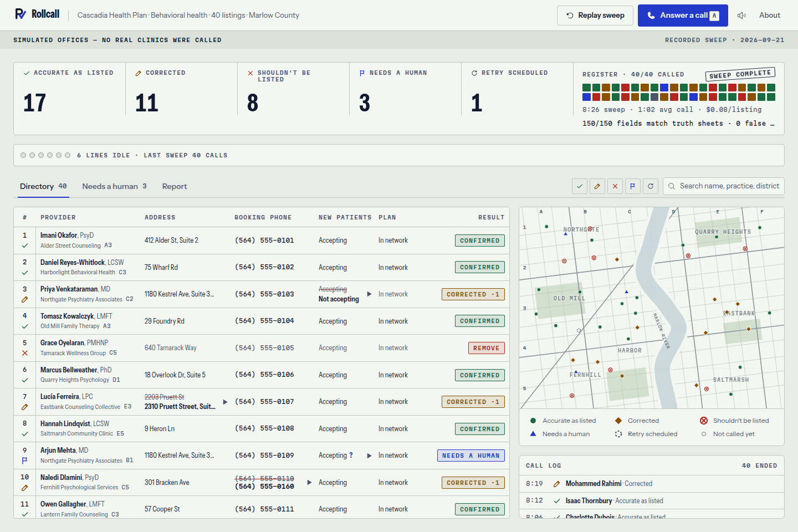
Task: Click checkmark status icon for Imani Okafor
Action: (25, 245)
